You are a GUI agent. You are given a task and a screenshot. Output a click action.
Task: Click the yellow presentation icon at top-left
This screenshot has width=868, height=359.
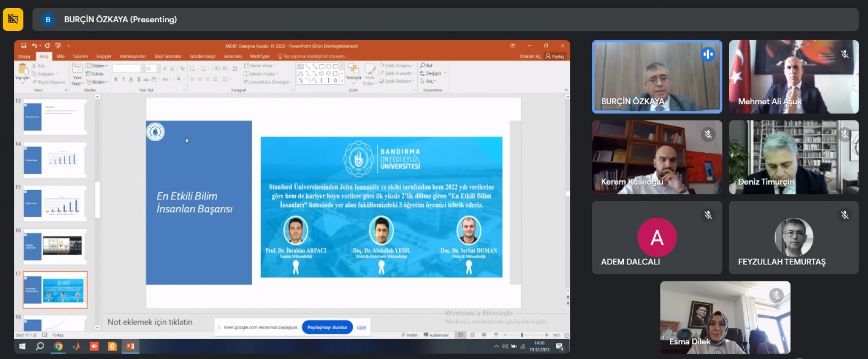click(x=13, y=19)
